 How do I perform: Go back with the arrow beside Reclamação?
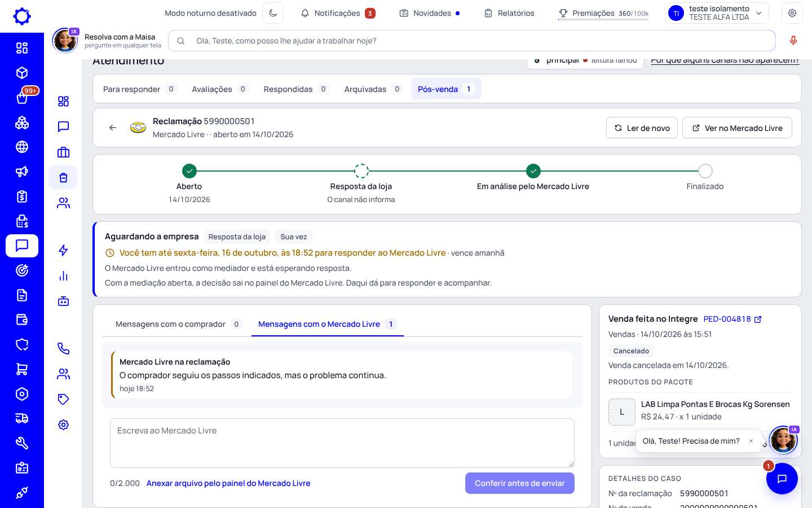point(113,128)
